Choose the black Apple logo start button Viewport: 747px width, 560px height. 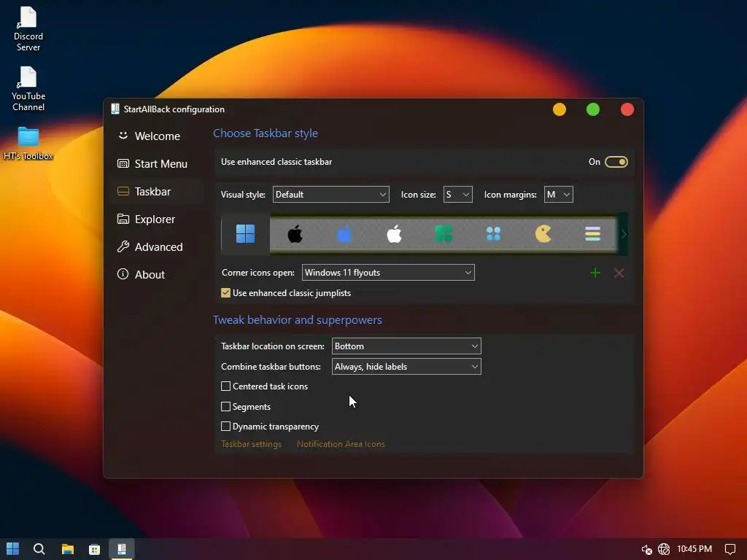point(295,234)
